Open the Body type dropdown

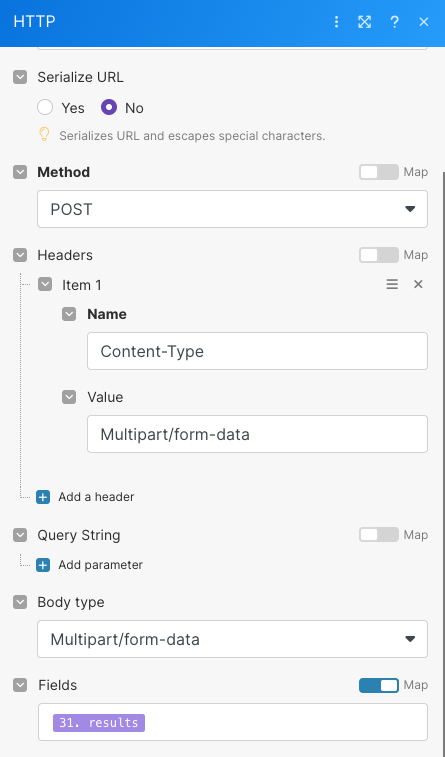click(x=233, y=639)
